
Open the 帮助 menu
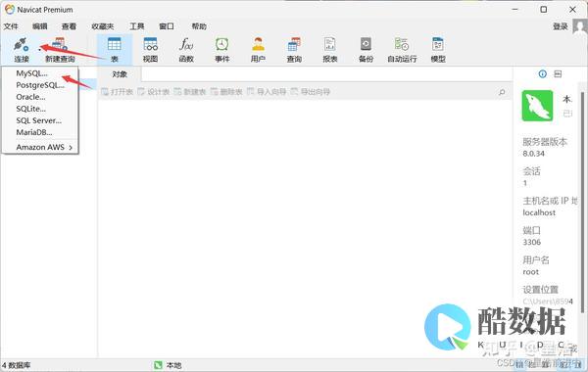click(199, 26)
